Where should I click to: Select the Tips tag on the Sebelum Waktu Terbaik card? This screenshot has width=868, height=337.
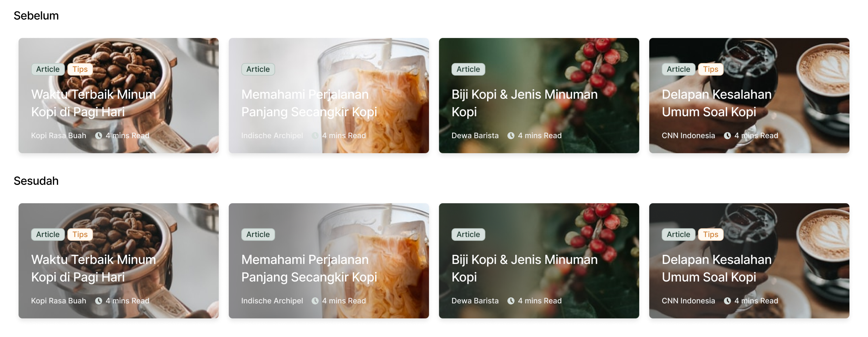tap(80, 69)
